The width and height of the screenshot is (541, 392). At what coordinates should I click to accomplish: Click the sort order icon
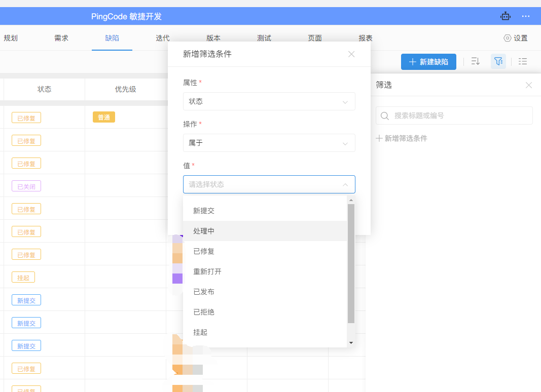pos(475,62)
